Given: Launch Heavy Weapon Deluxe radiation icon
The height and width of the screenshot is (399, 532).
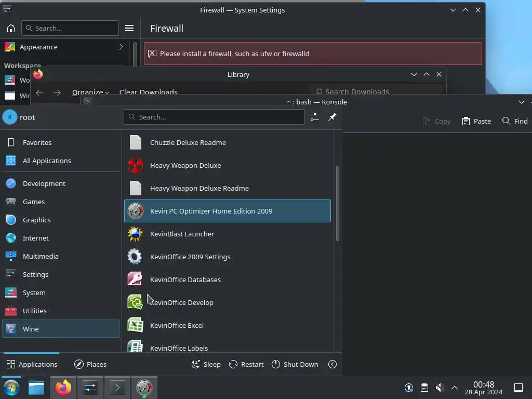Looking at the screenshot, I should point(136,165).
